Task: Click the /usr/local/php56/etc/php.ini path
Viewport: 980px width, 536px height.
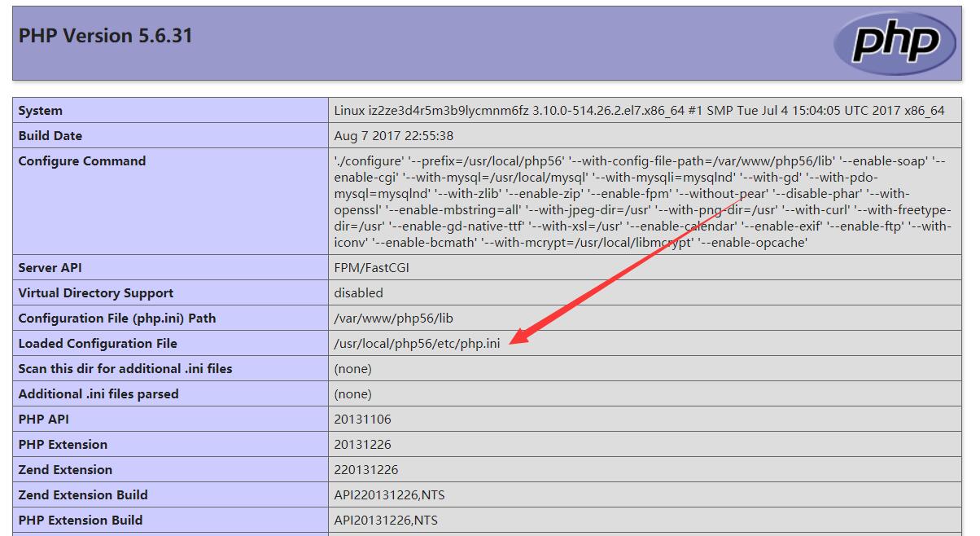Action: pos(417,344)
